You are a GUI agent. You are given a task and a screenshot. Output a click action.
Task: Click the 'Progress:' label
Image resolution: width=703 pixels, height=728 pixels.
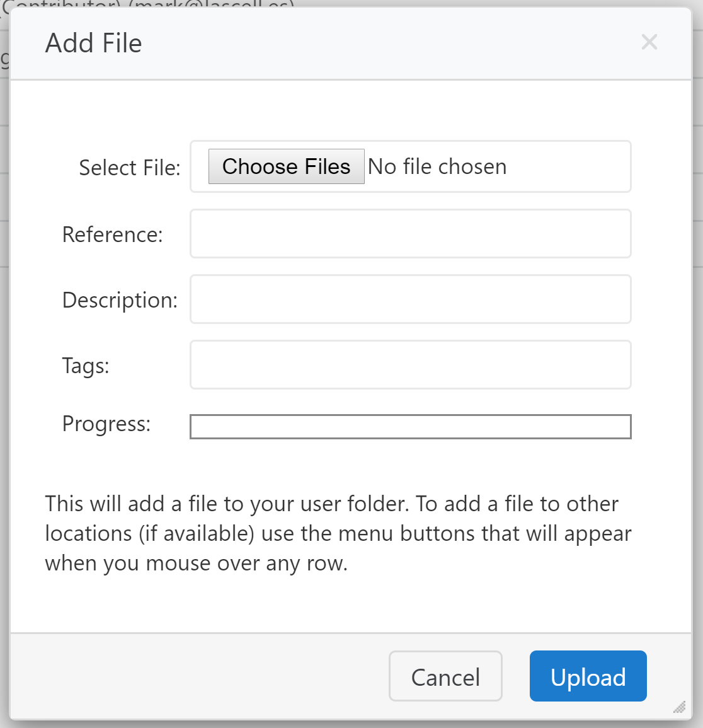[106, 424]
